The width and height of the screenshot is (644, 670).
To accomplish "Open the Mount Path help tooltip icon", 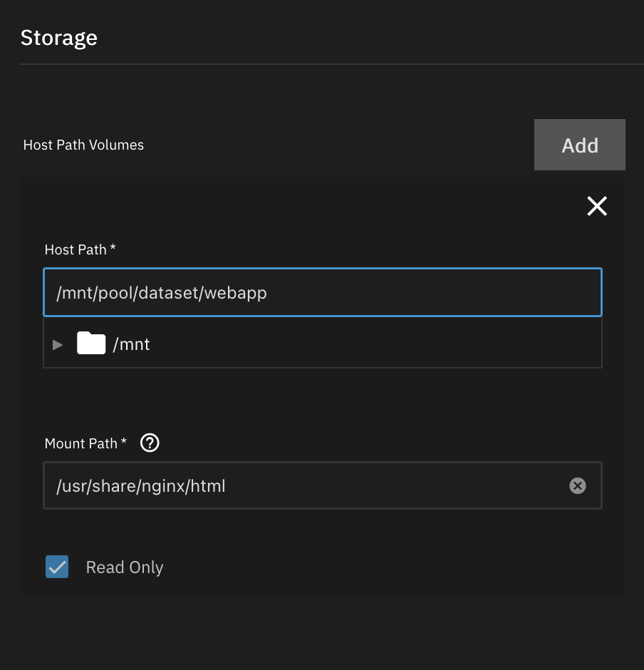I will point(150,443).
